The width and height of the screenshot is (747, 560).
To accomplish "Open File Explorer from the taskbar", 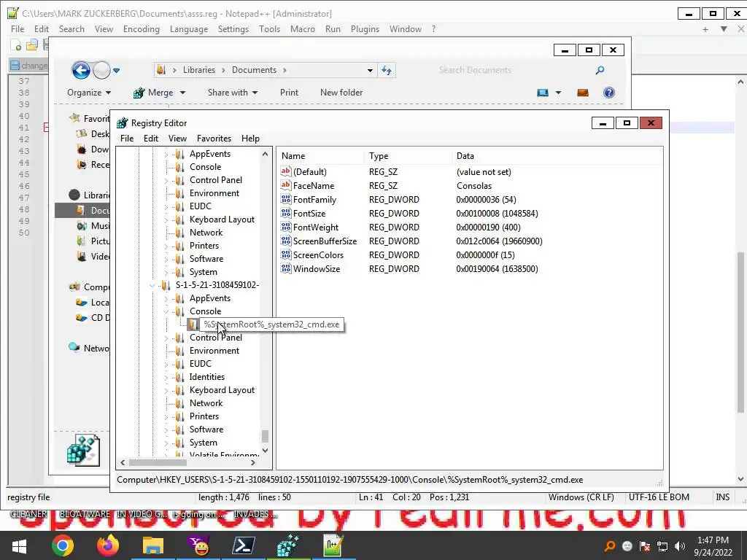I will pyautogui.click(x=153, y=545).
